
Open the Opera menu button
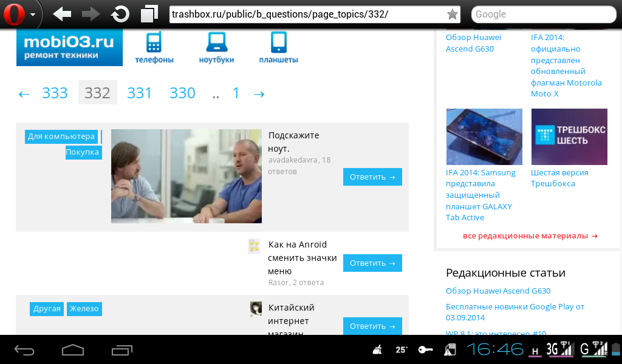pyautogui.click(x=19, y=14)
